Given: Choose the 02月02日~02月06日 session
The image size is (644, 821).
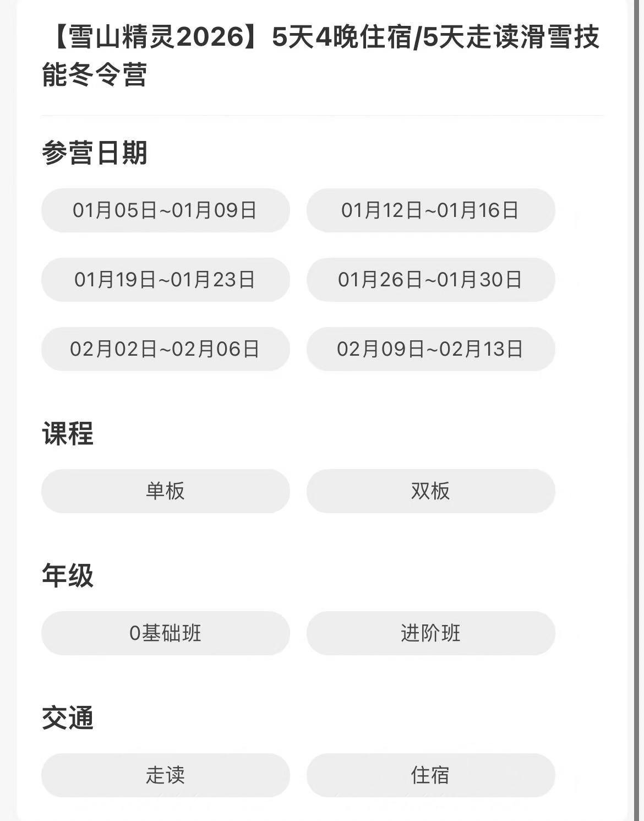Looking at the screenshot, I should coord(165,349).
